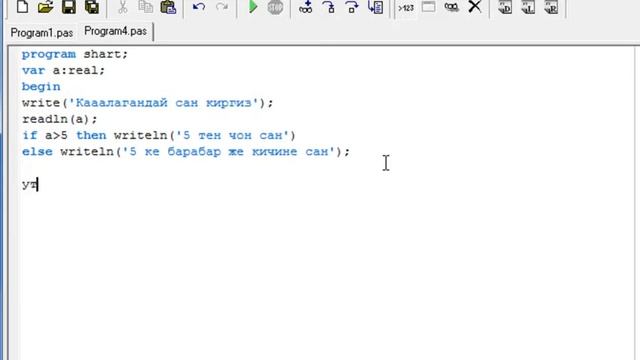The height and width of the screenshot is (360, 640).
Task: Click the R toolbar icon
Action: [551, 7]
